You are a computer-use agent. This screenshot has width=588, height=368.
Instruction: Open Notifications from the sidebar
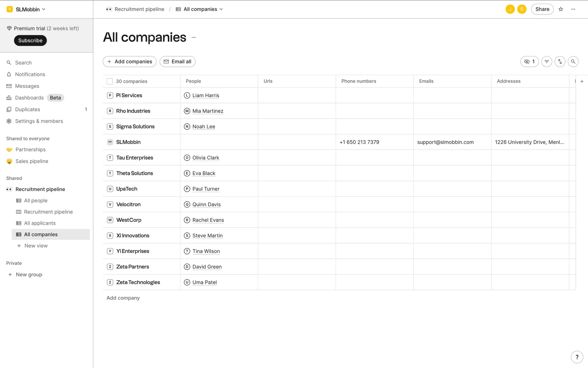point(30,74)
